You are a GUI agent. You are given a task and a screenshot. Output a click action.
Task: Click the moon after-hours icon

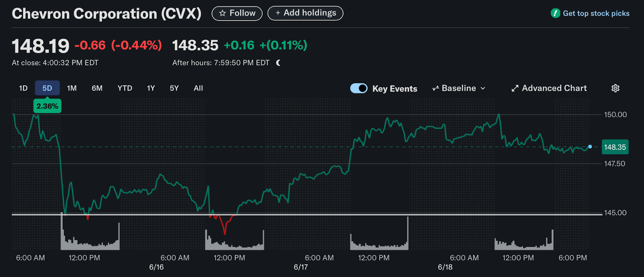coord(278,63)
